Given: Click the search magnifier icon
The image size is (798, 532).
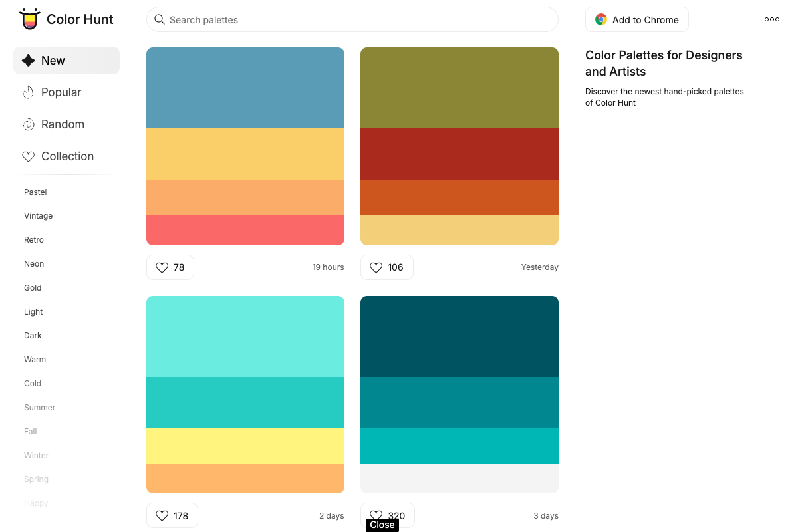Looking at the screenshot, I should (160, 20).
